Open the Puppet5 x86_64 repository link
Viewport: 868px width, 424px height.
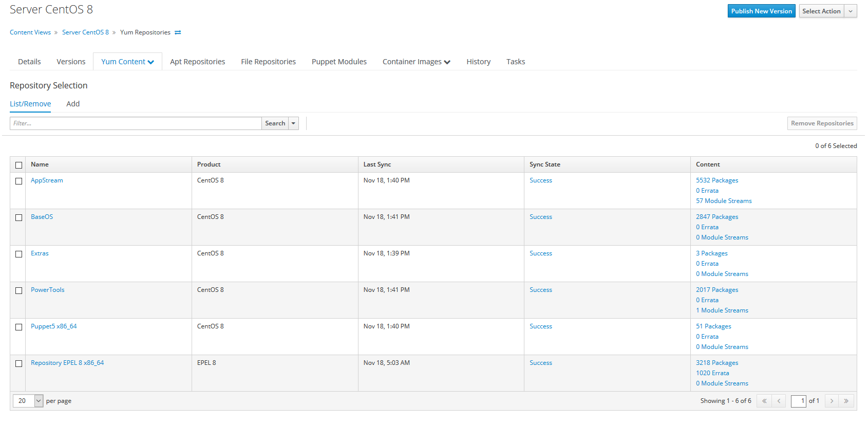[54, 326]
